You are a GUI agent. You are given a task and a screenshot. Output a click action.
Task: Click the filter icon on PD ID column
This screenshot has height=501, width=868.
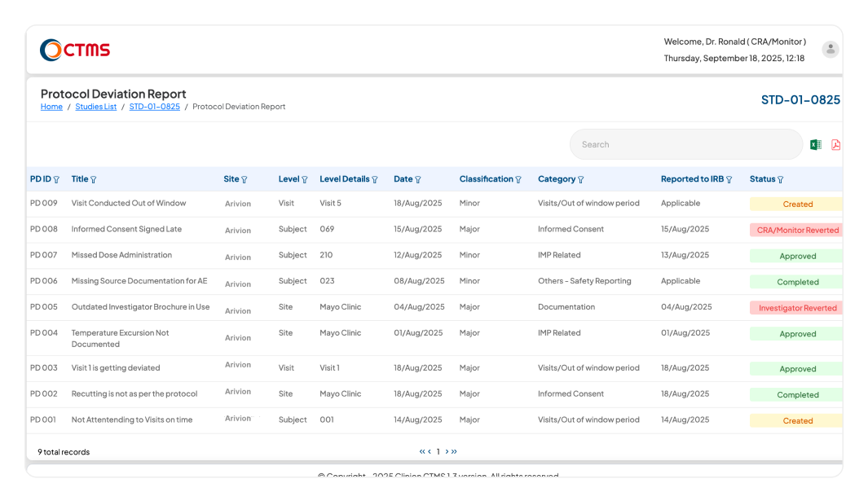(x=57, y=178)
